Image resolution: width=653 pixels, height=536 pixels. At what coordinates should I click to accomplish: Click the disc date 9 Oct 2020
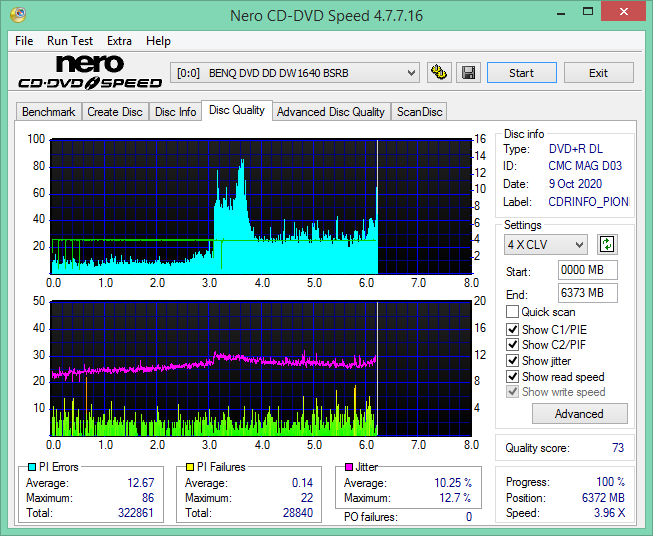point(575,184)
